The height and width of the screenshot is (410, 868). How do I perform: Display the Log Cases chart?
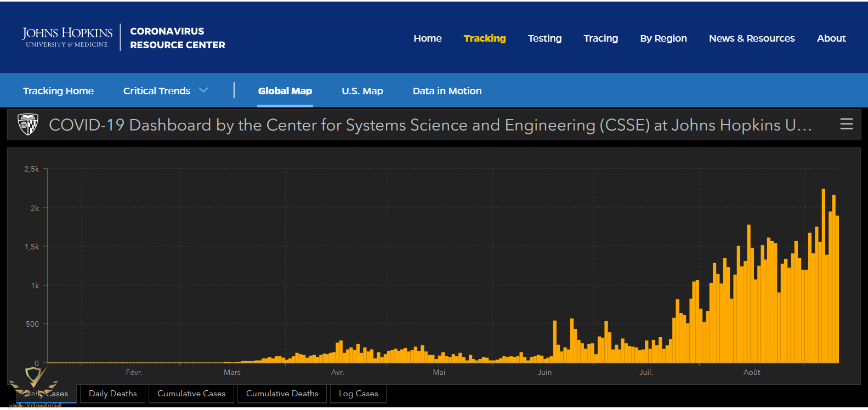(x=358, y=394)
